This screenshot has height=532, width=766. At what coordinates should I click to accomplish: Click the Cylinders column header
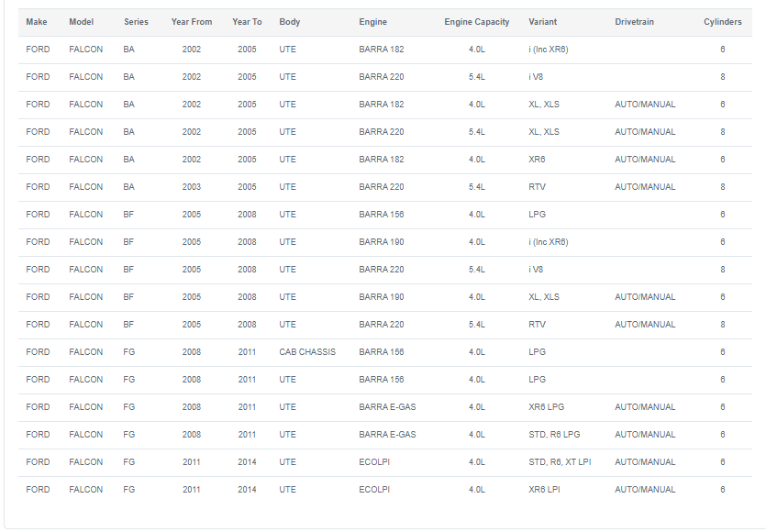pos(723,22)
